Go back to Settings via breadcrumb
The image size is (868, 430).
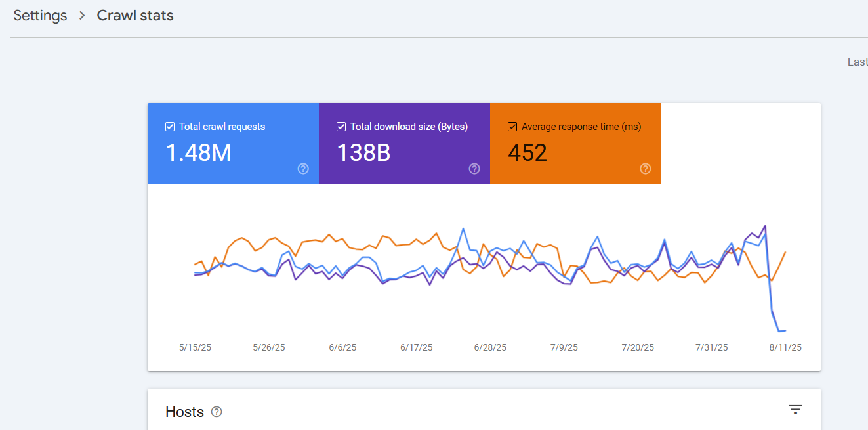click(x=40, y=16)
